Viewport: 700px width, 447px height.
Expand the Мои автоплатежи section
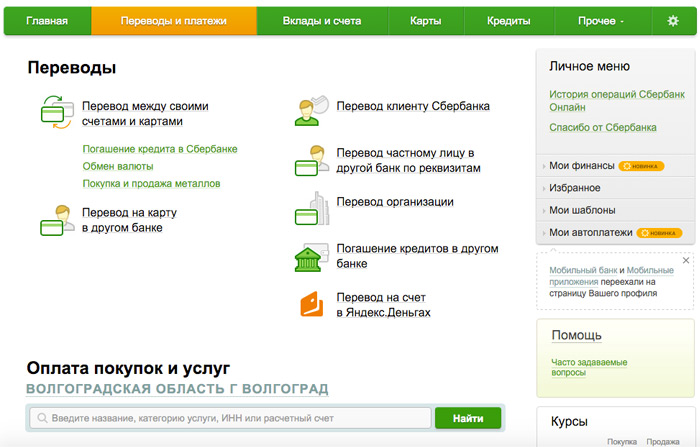[x=590, y=233]
